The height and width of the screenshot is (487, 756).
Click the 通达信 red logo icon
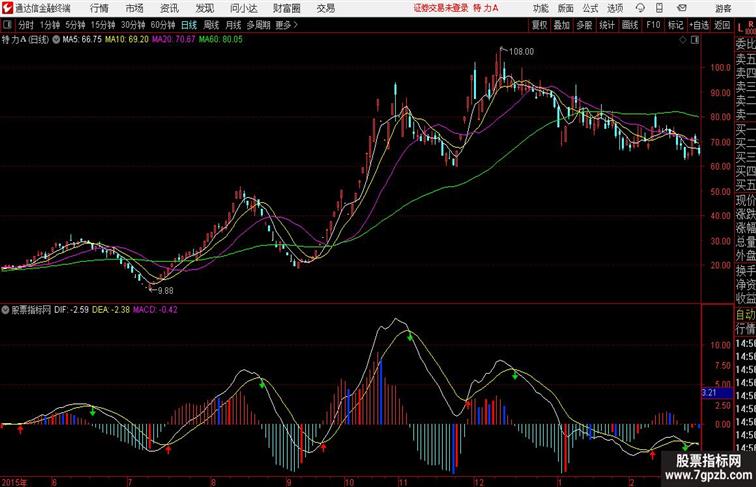(x=7, y=8)
